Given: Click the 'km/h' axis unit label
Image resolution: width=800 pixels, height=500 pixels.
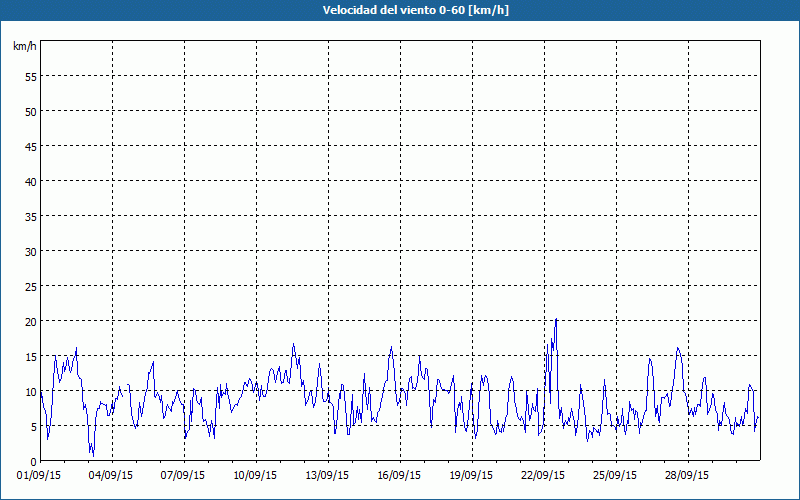Looking at the screenshot, I should [x=25, y=46].
